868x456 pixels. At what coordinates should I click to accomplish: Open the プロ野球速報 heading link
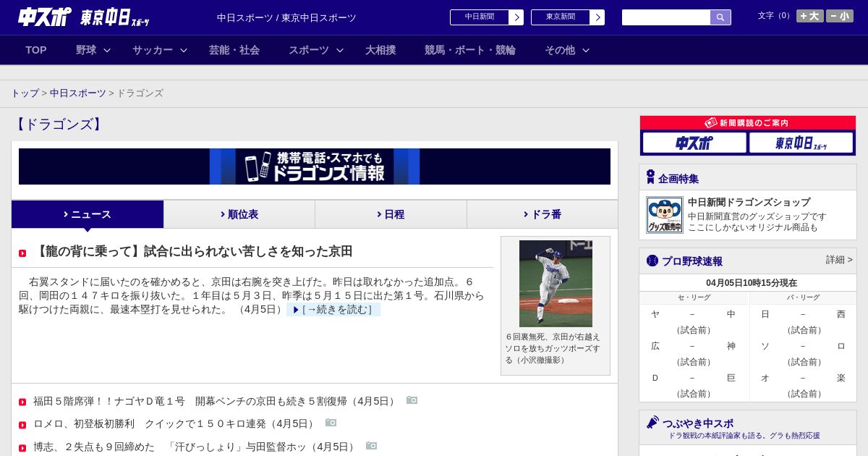click(x=692, y=261)
